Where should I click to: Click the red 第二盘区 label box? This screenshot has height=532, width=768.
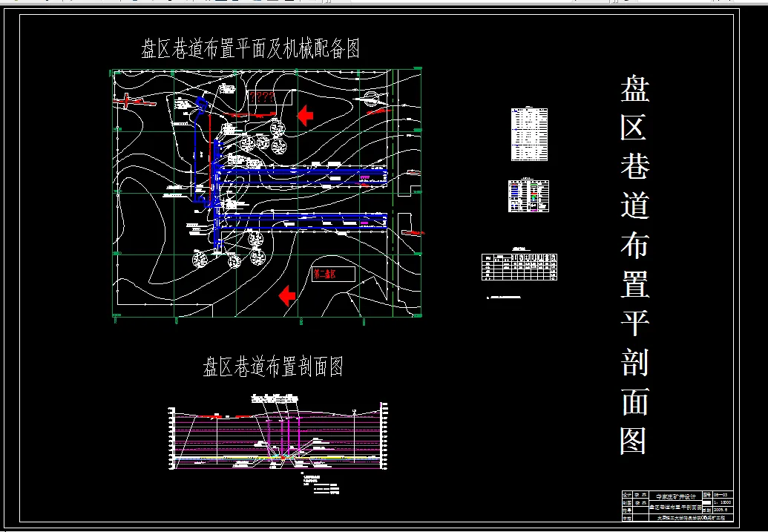coord(333,274)
